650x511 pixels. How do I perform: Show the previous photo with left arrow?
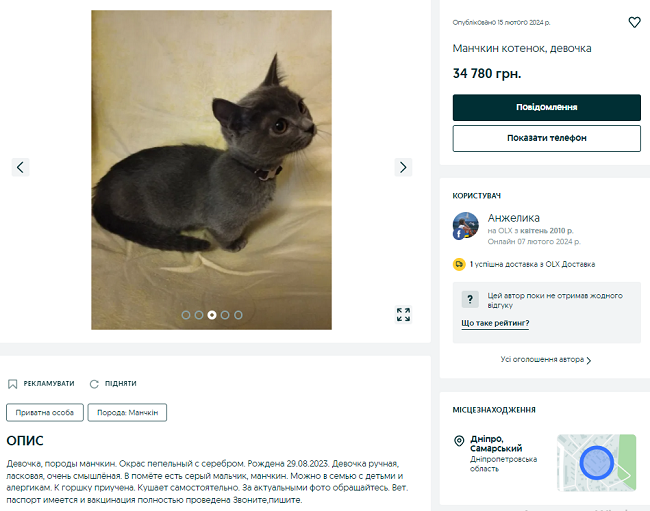20,167
